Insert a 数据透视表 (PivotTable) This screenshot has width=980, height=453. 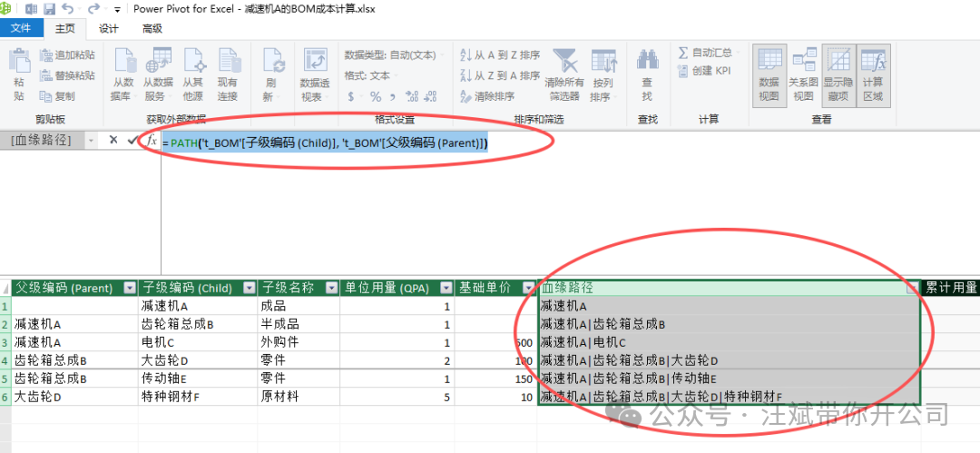pyautogui.click(x=315, y=73)
